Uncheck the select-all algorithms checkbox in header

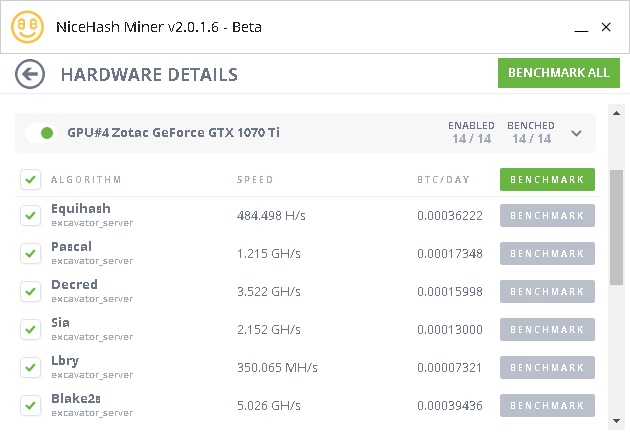(31, 179)
